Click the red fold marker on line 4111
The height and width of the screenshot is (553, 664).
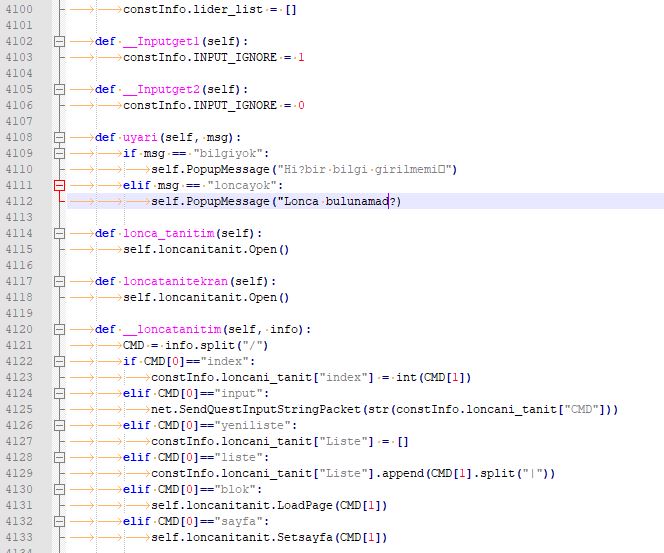coord(59,186)
